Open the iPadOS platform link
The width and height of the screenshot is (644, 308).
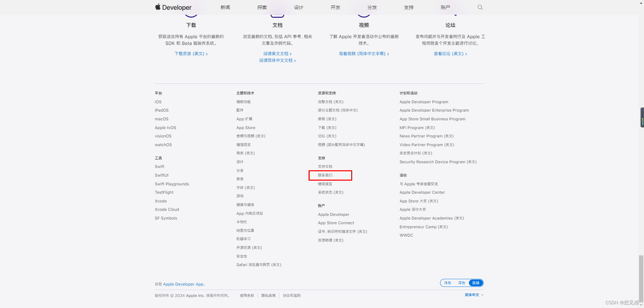pos(162,110)
